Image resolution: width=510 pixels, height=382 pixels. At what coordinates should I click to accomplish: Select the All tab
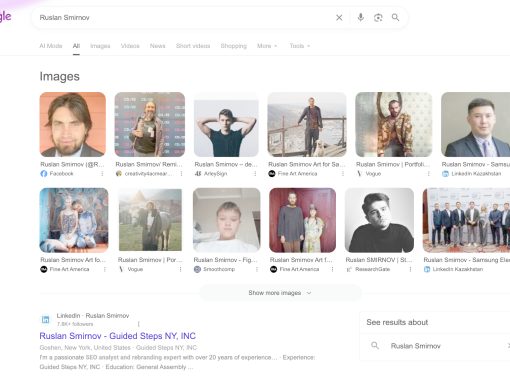pyautogui.click(x=76, y=46)
